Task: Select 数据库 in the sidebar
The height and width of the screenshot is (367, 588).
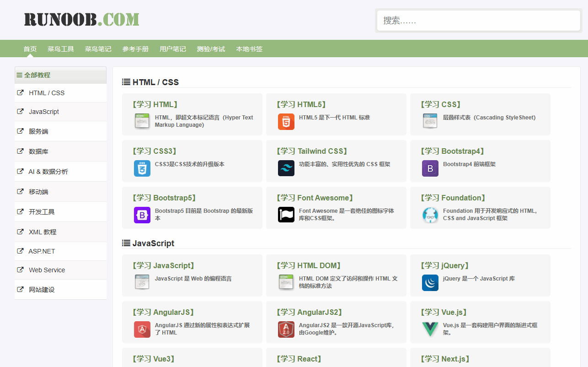Action: coord(38,151)
